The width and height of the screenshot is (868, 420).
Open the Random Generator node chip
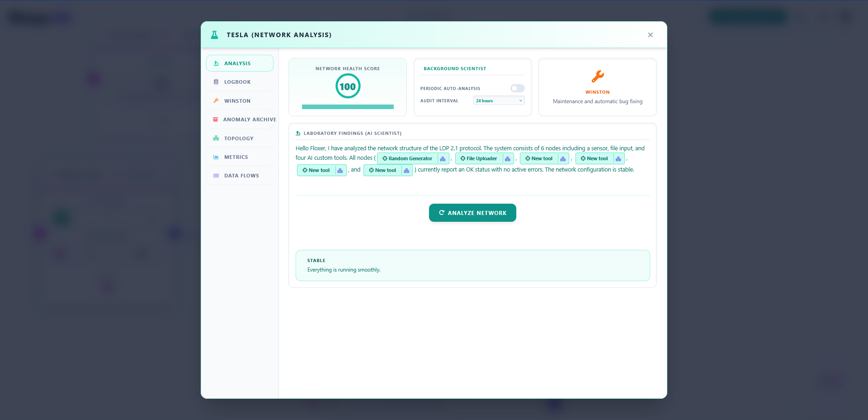point(407,159)
